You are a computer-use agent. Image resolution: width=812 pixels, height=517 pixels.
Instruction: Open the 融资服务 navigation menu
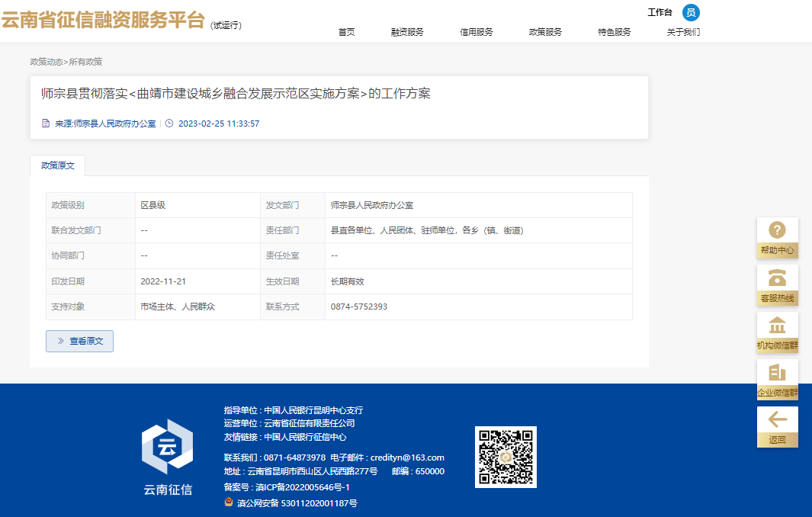click(x=407, y=32)
